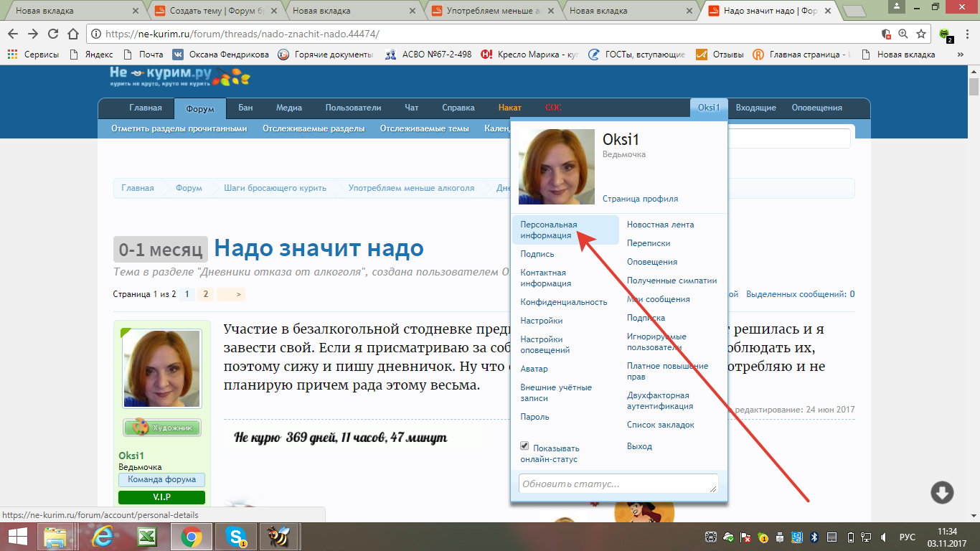The height and width of the screenshot is (551, 980).
Task: Click the Художник badge icon
Action: [x=162, y=428]
